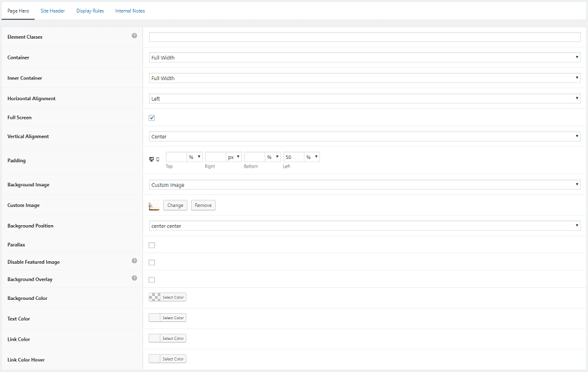Open the Display Rules tab
The height and width of the screenshot is (372, 588).
point(90,11)
